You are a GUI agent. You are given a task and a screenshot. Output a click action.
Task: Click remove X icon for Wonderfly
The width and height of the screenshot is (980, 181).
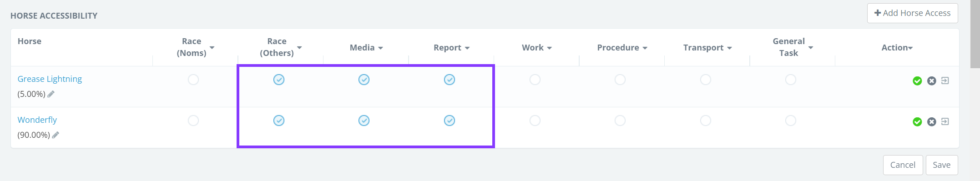click(x=932, y=122)
